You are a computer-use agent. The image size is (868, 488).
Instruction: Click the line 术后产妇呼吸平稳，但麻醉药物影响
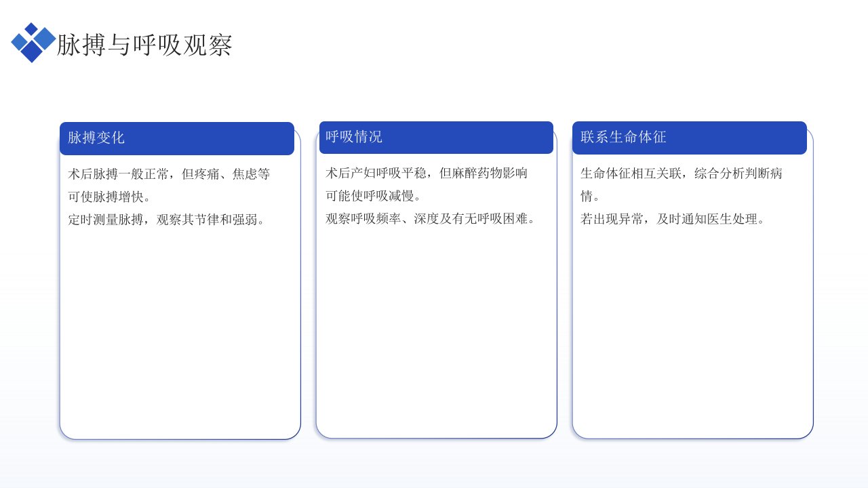[427, 173]
